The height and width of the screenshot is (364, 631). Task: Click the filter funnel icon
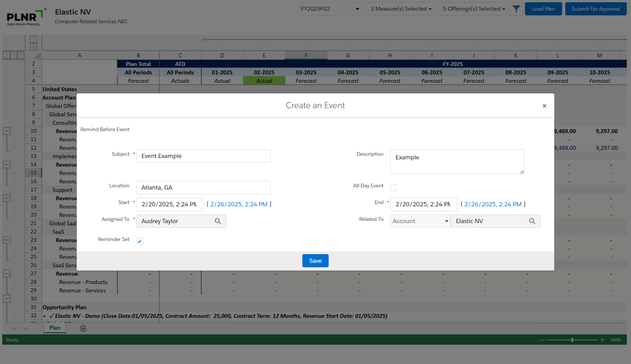point(516,9)
